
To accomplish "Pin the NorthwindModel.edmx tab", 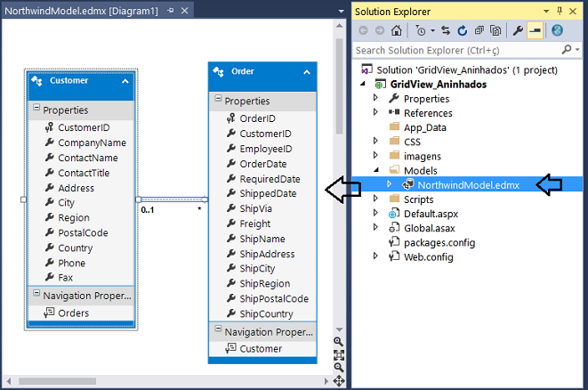I will coord(170,11).
